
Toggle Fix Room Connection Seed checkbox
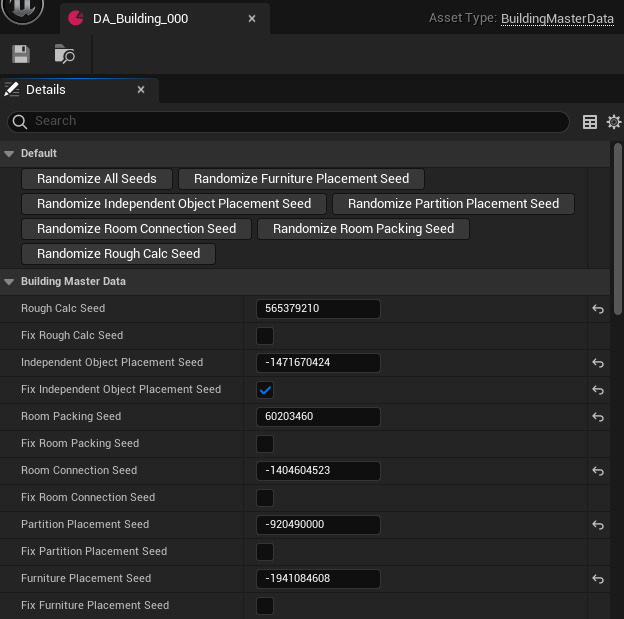265,498
